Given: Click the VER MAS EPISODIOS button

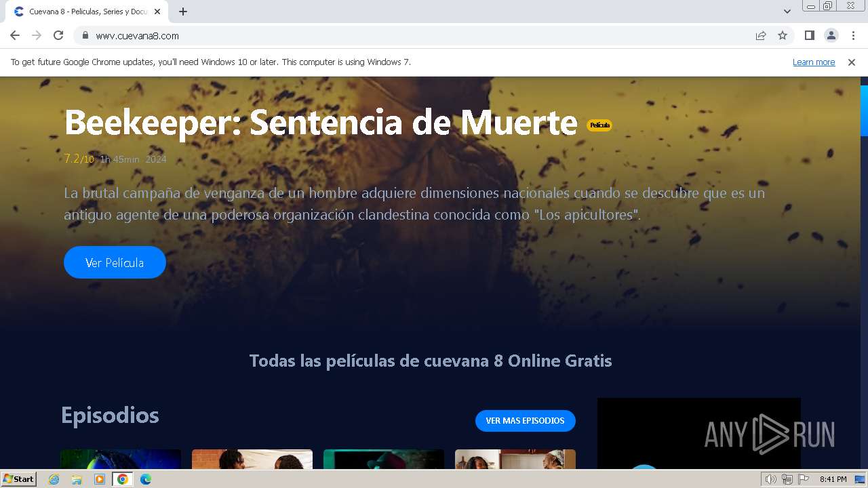Looking at the screenshot, I should [x=525, y=421].
